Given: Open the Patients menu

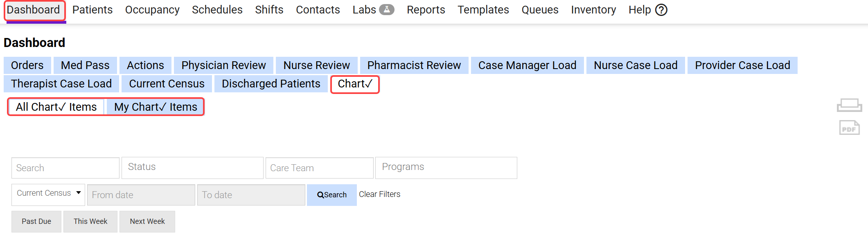Looking at the screenshot, I should pos(92,10).
